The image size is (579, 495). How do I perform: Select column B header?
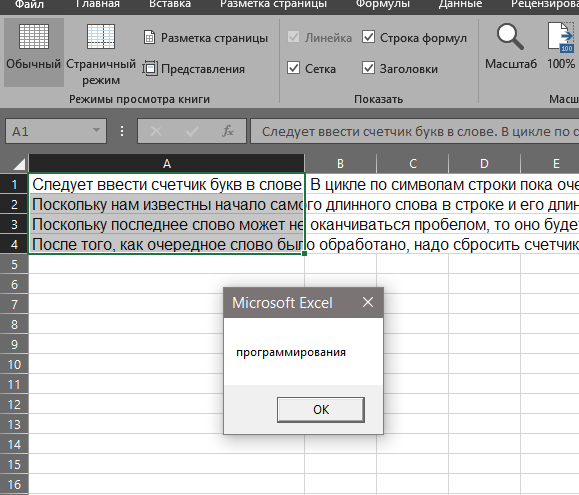340,164
